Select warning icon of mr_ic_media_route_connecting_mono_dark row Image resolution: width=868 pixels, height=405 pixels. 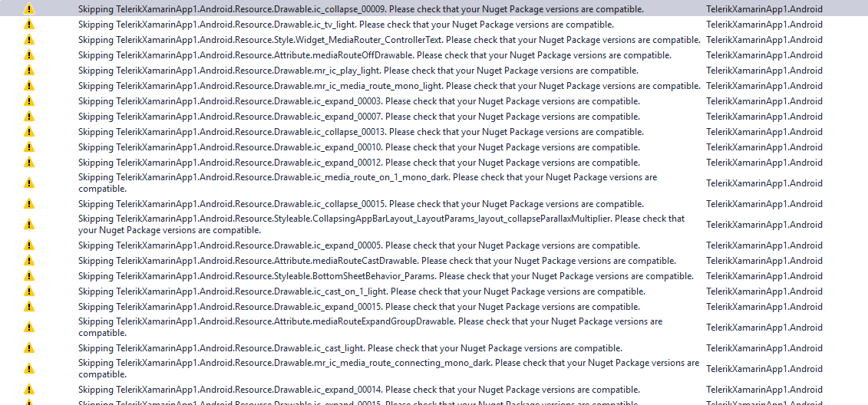point(29,369)
